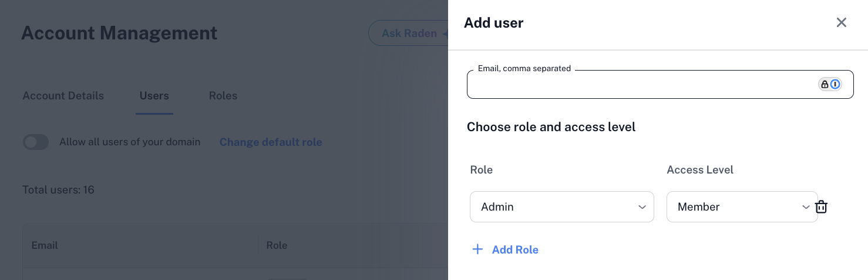
Task: Click the Change default role link
Action: pos(271,142)
